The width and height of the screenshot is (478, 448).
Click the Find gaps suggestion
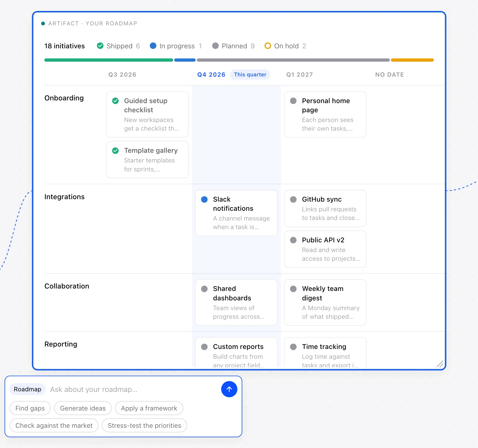point(30,408)
